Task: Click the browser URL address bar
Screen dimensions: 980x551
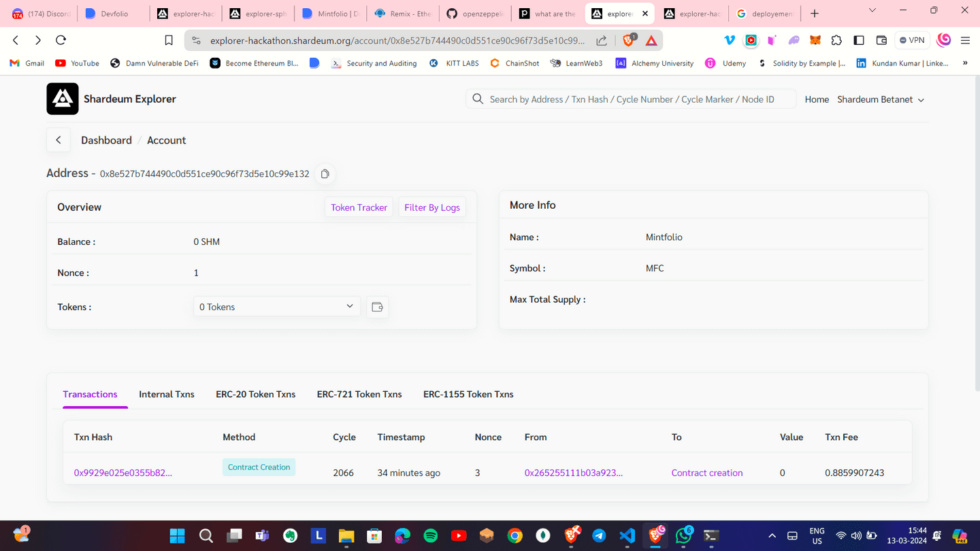Action: coord(397,41)
